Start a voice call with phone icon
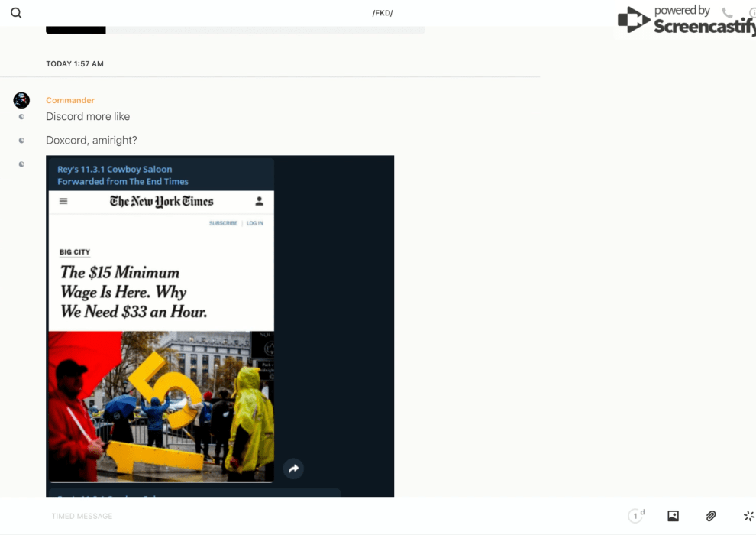756x535 pixels. coord(727,13)
